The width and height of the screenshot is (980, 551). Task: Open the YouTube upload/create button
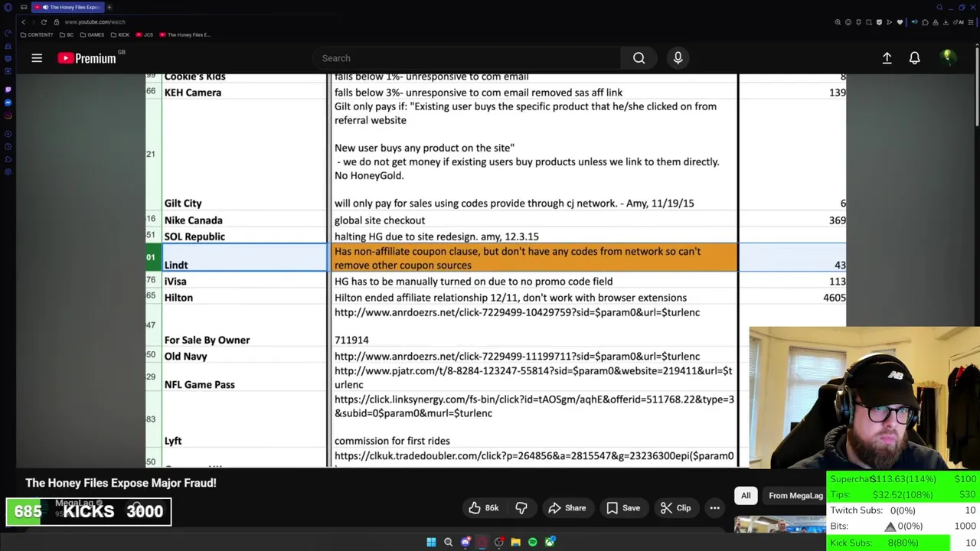coord(887,58)
